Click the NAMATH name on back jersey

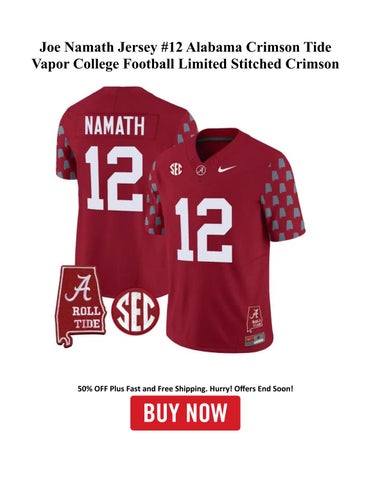coord(114,125)
